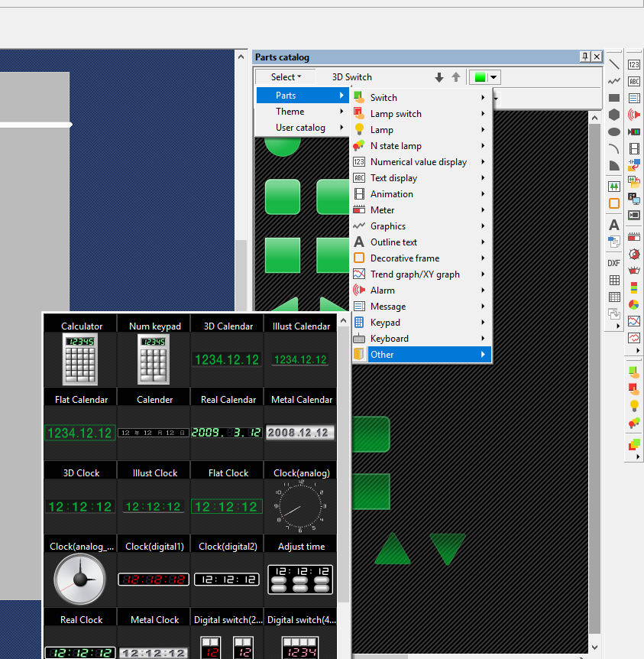This screenshot has height=659, width=644.
Task: Select the Polyline drawing tool
Action: pos(614,81)
